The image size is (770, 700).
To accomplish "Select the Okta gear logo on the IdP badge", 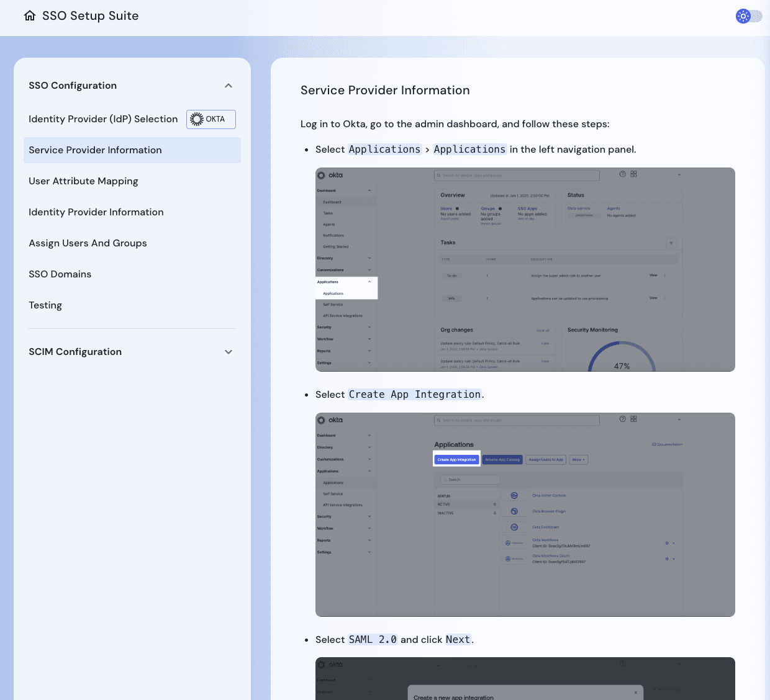I will (x=196, y=119).
